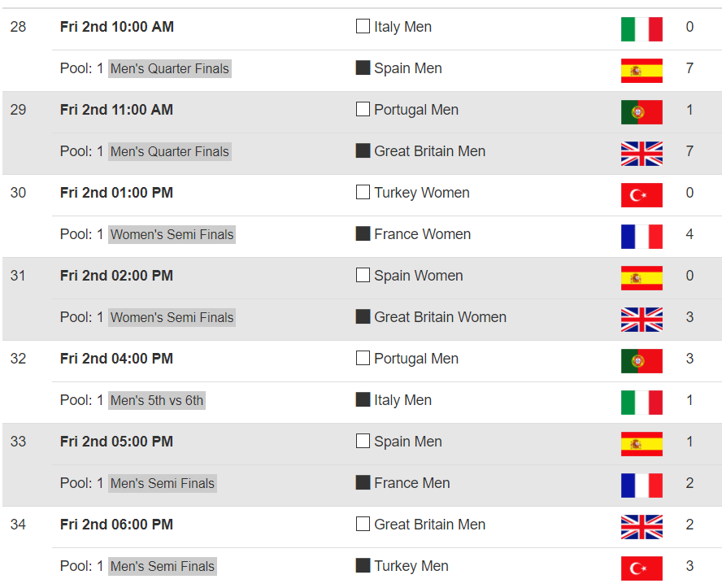Click Spain Women's score of 0
The image size is (722, 588).
tap(689, 276)
